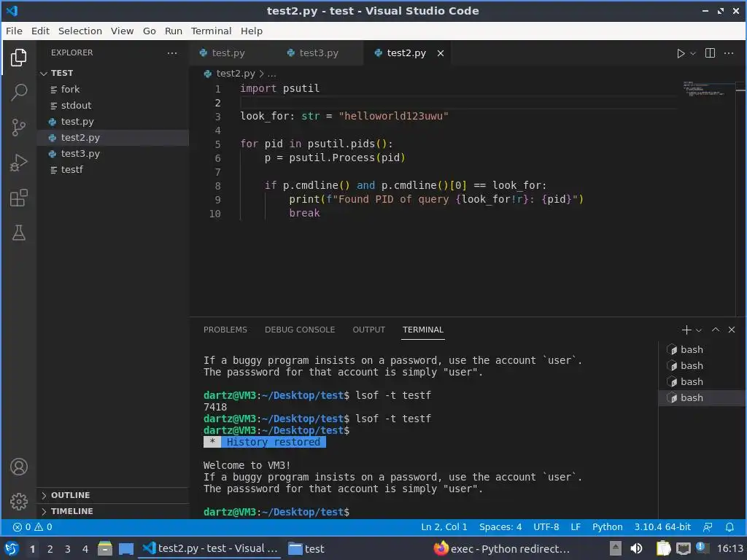Image resolution: width=747 pixels, height=560 pixels.
Task: Open the fork file in Explorer
Action: (x=112, y=90)
